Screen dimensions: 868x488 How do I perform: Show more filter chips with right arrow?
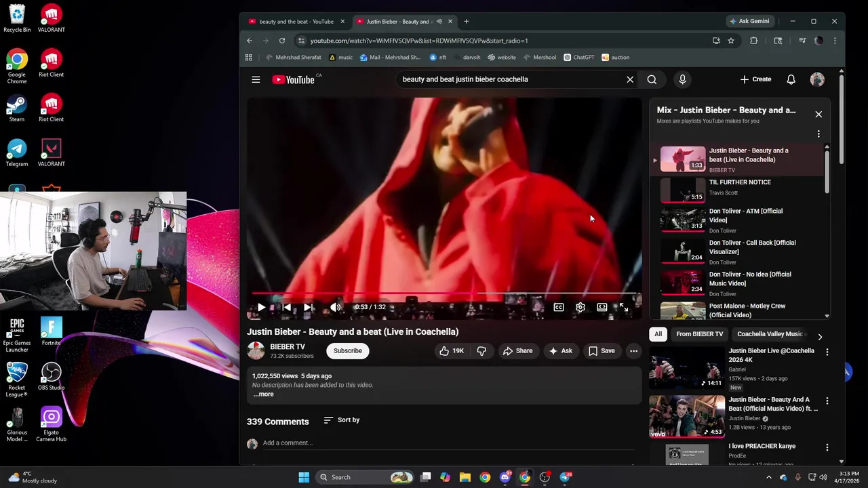tap(820, 337)
